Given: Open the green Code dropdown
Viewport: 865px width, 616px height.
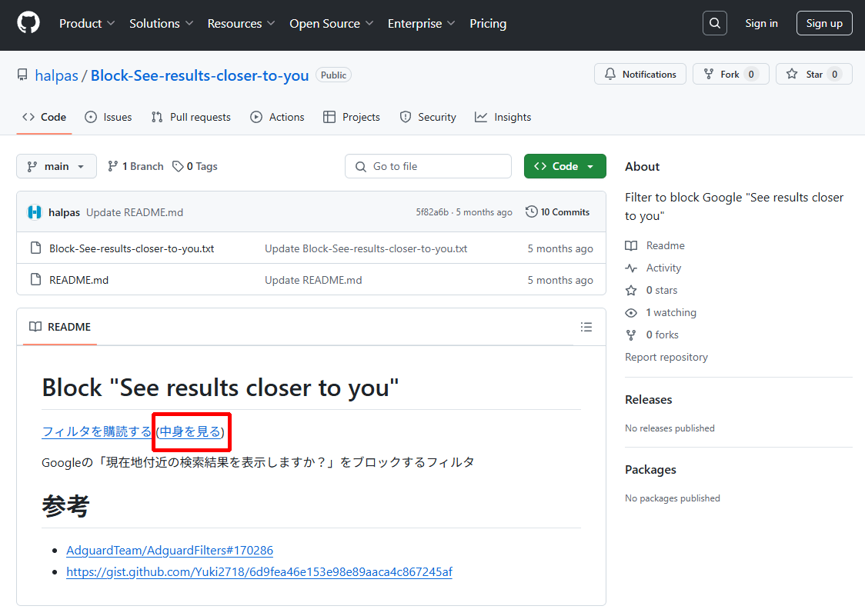Looking at the screenshot, I should 565,166.
